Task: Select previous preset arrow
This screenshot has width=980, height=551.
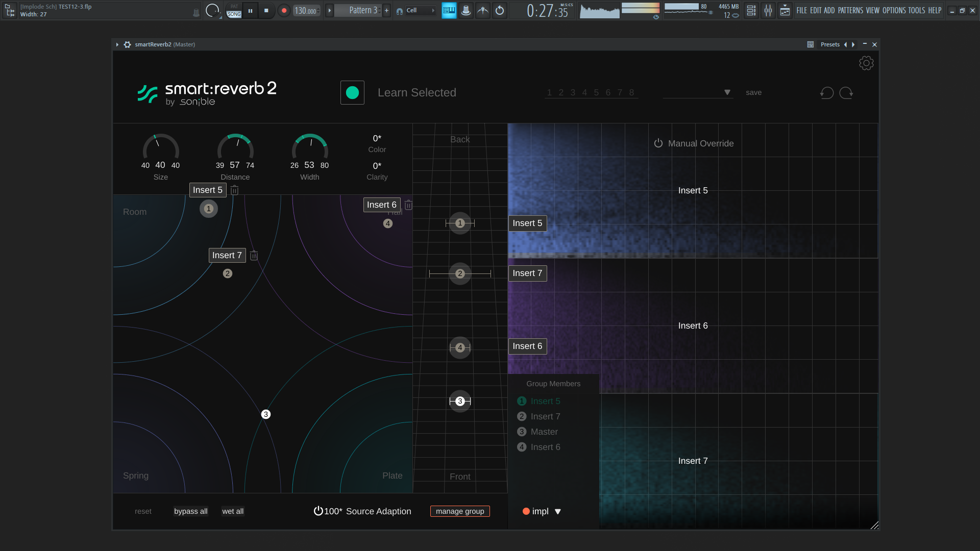Action: pyautogui.click(x=846, y=44)
